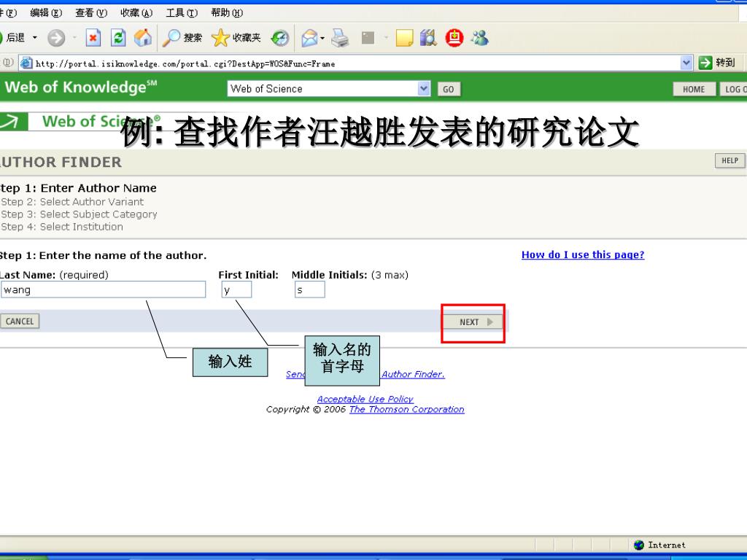Click the Internet zone status bar indicator

click(x=659, y=545)
